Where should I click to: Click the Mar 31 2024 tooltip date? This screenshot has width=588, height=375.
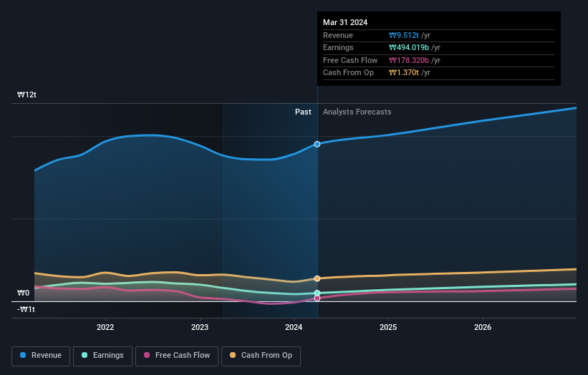tap(345, 22)
